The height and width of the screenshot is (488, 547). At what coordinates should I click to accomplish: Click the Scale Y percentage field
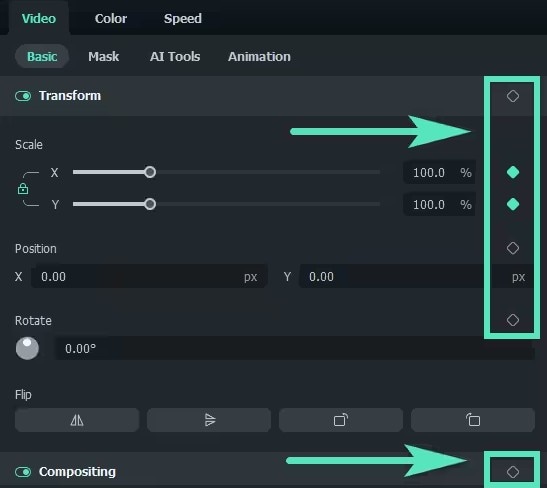click(439, 204)
